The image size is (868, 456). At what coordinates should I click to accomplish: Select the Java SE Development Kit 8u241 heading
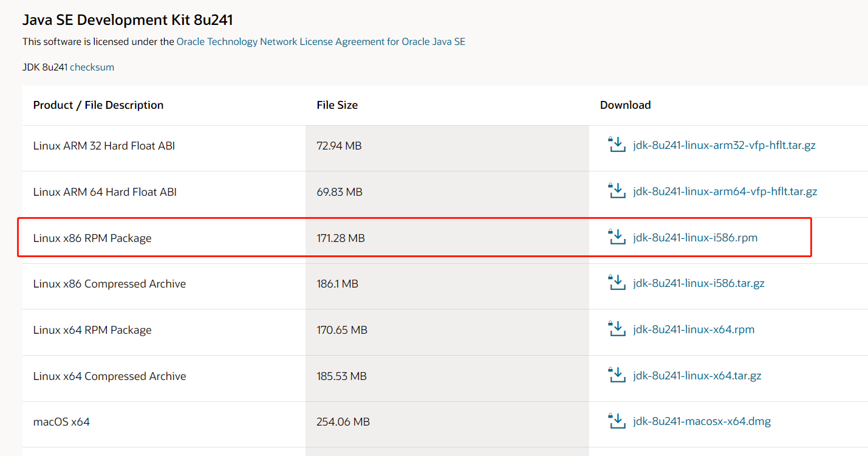[128, 20]
